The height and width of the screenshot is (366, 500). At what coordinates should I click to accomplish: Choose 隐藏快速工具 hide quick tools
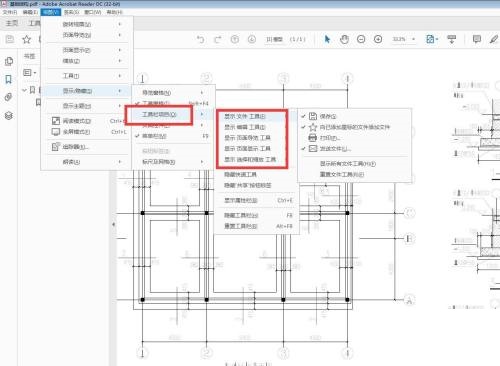[257, 174]
